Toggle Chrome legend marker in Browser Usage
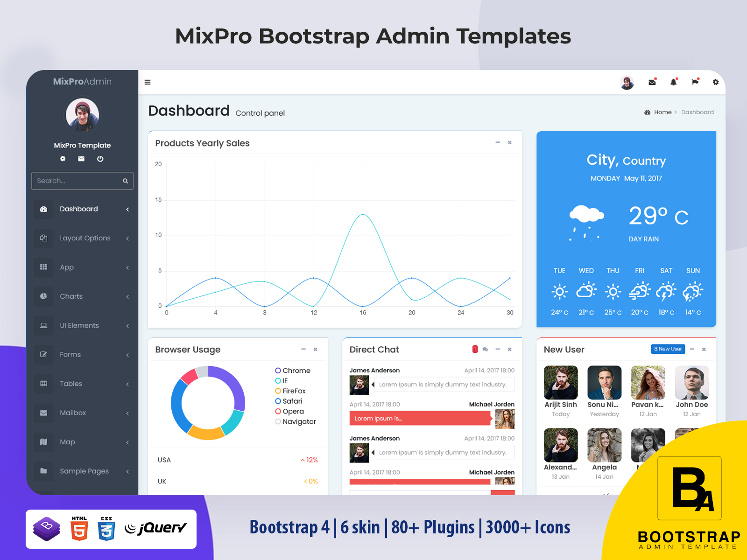Viewport: 747px width, 560px height. (x=278, y=371)
